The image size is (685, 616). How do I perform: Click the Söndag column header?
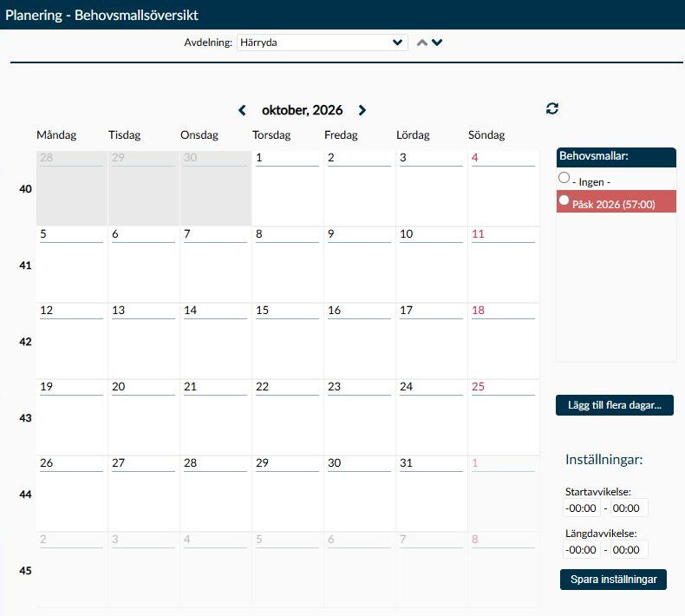click(x=486, y=135)
